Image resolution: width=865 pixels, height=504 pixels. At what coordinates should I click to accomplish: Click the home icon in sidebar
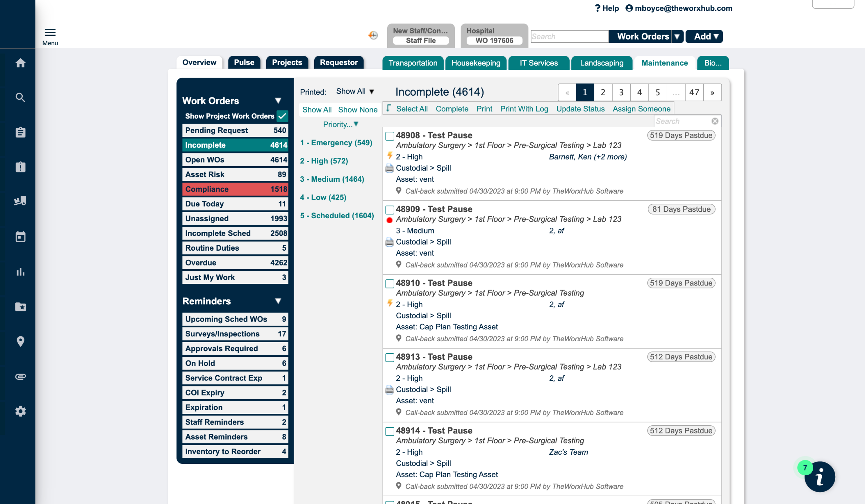point(20,63)
